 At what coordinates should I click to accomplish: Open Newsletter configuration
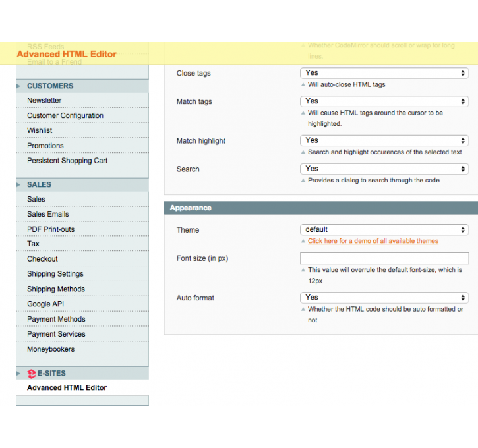point(44,101)
